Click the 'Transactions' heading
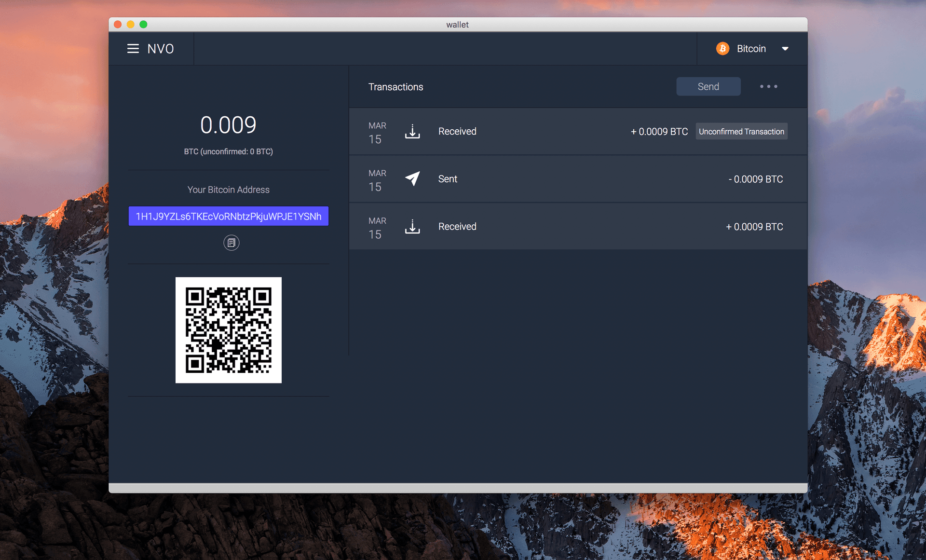Viewport: 926px width, 560px height. pyautogui.click(x=395, y=87)
